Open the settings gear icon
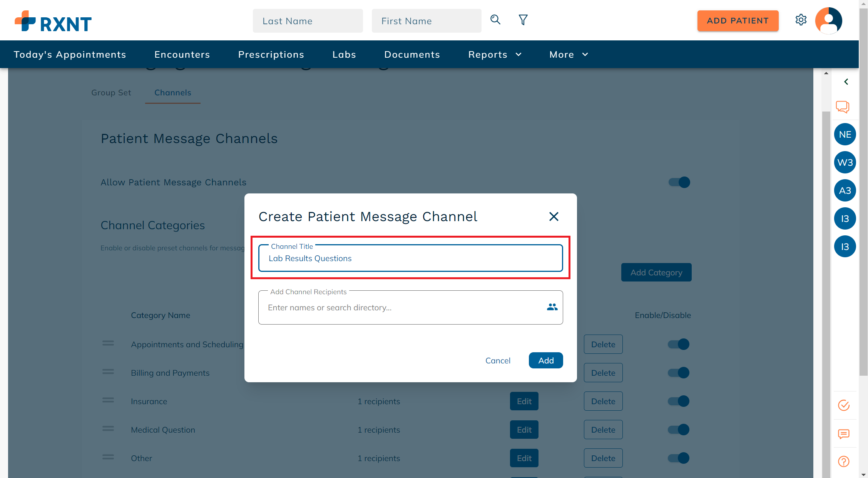Screen dimensions: 868x478 point(801,20)
